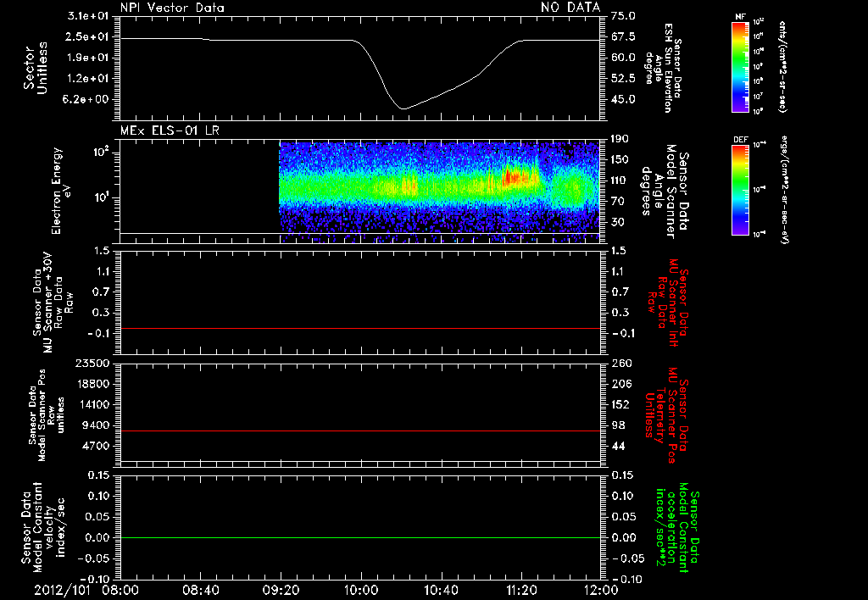
Task: Click the '44' telemetry tick value
Action: pos(617,446)
